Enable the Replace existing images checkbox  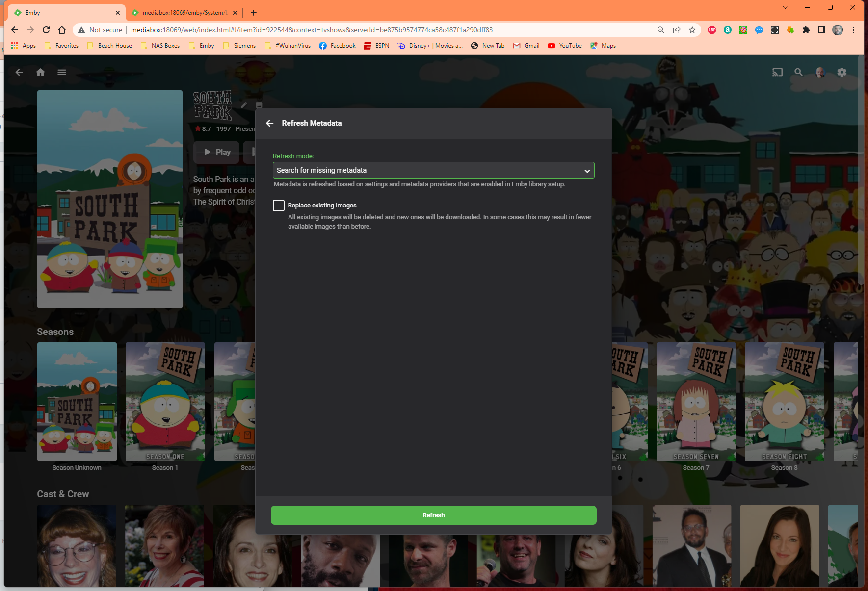click(x=279, y=206)
